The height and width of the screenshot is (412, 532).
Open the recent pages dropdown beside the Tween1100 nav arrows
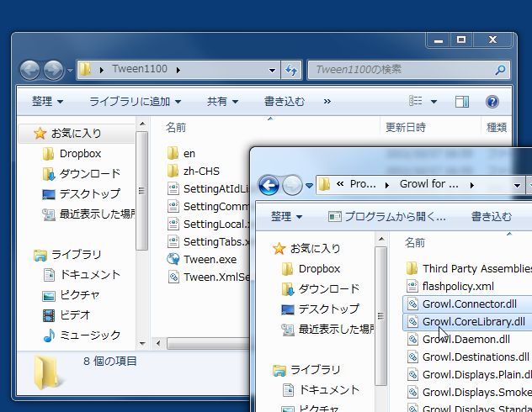[x=70, y=71]
